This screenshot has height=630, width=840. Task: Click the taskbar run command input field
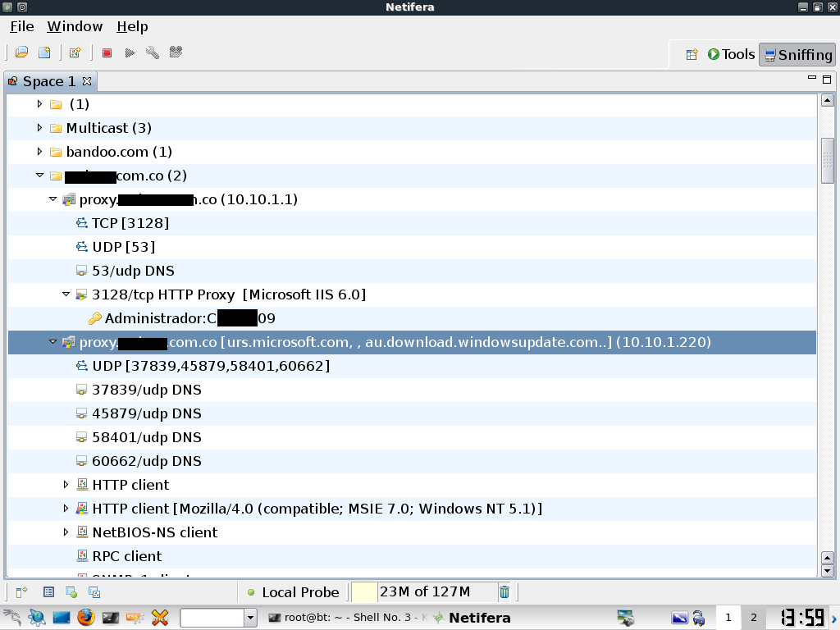click(212, 618)
